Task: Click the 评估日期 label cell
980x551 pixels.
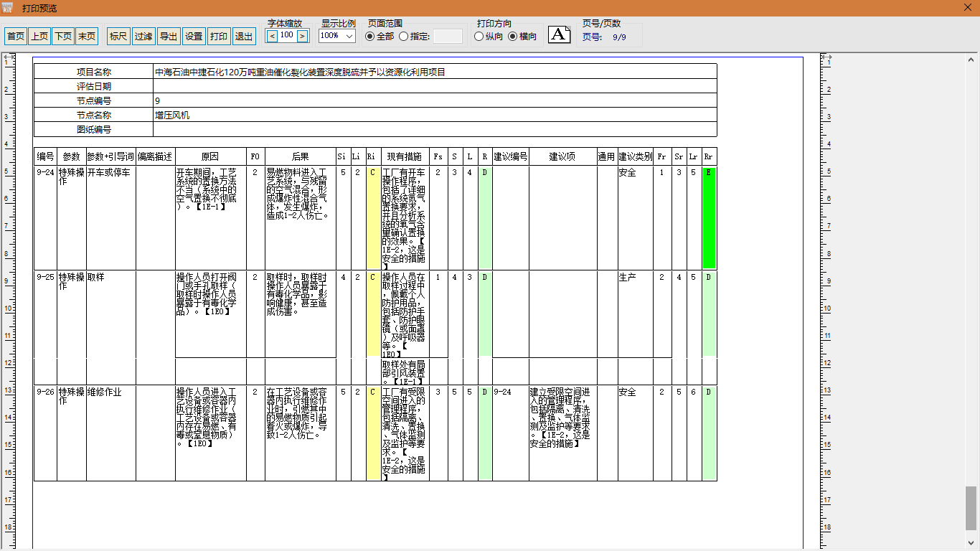Action: click(x=93, y=86)
